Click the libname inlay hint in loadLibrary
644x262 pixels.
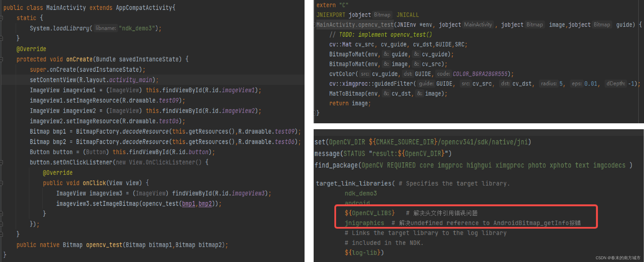click(106, 28)
